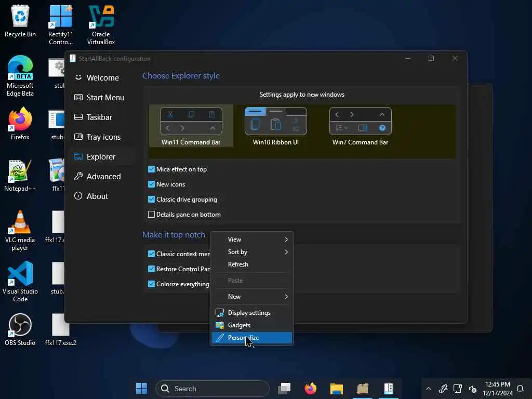Image resolution: width=532 pixels, height=399 pixels.
Task: Open Rectify11 Control Center desktop shortcut
Action: coord(60,25)
